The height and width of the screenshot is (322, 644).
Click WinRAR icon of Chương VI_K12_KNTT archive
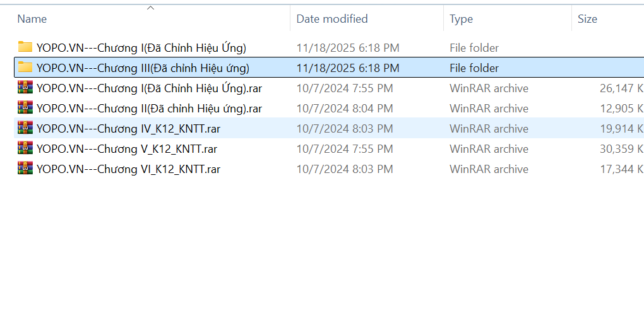click(x=25, y=169)
